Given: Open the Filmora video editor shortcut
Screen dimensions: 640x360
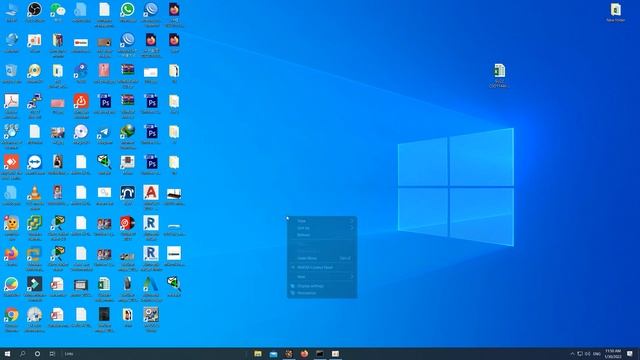Looking at the screenshot, I should (35, 284).
